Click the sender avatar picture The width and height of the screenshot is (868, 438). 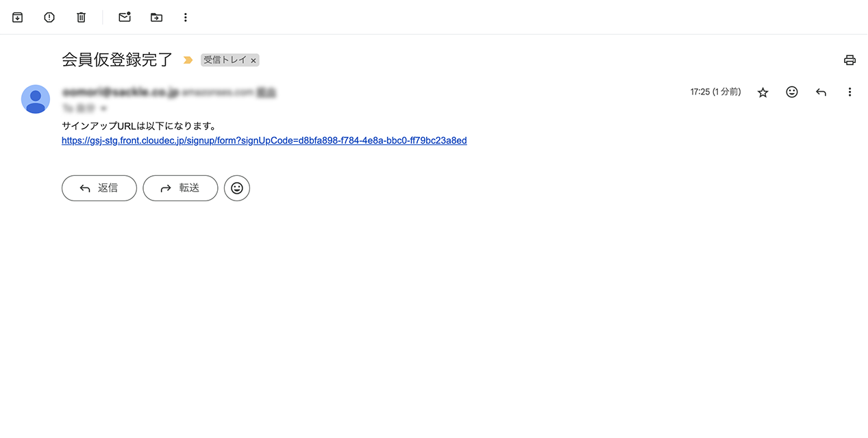coord(36,99)
